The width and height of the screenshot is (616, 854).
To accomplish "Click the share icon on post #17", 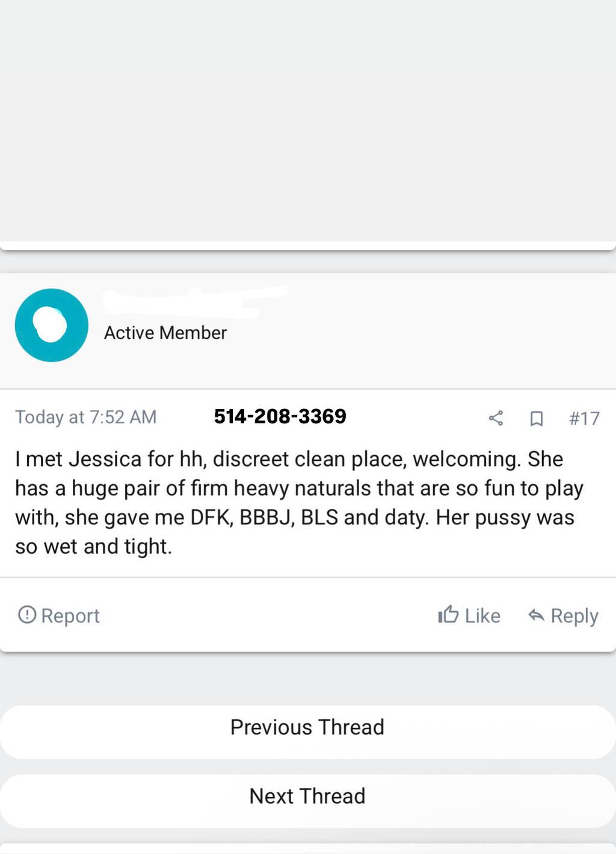I will [496, 418].
